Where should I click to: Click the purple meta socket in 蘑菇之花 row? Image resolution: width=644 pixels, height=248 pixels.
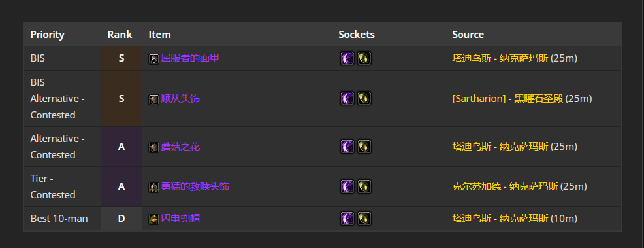coord(347,147)
